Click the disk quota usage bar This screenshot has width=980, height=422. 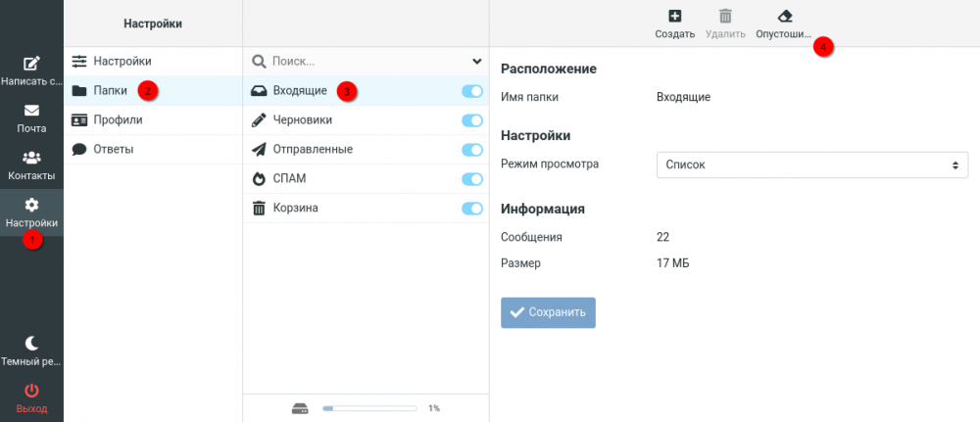tap(368, 408)
